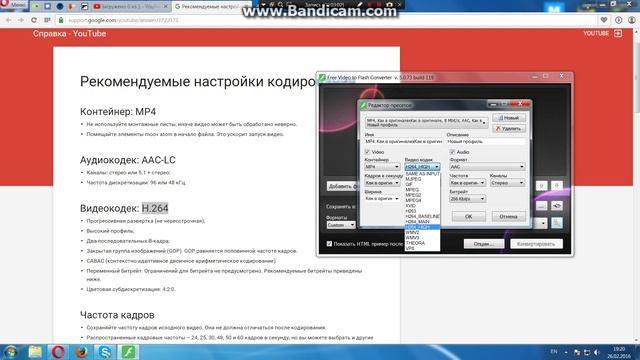Open Firefox from the taskbar
Screen dimensions: 640x360
tap(82, 352)
